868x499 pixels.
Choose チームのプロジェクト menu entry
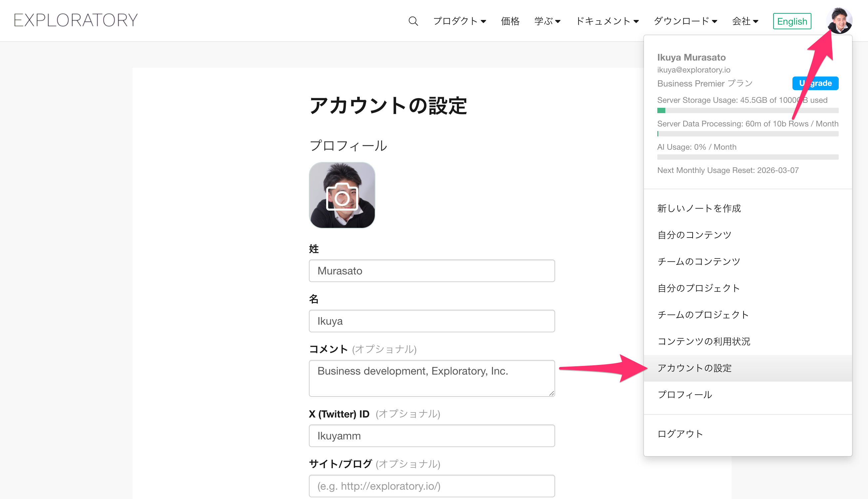(x=703, y=315)
